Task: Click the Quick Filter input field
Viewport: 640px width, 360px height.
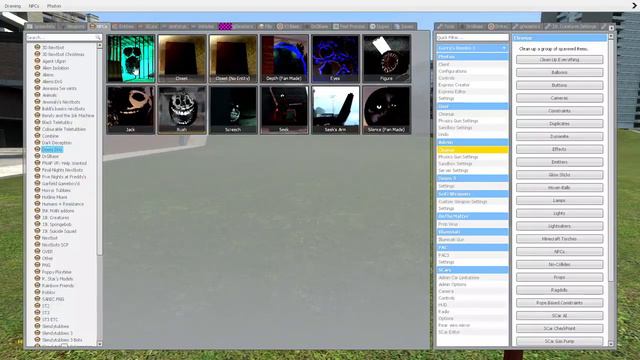Action: coord(472,37)
